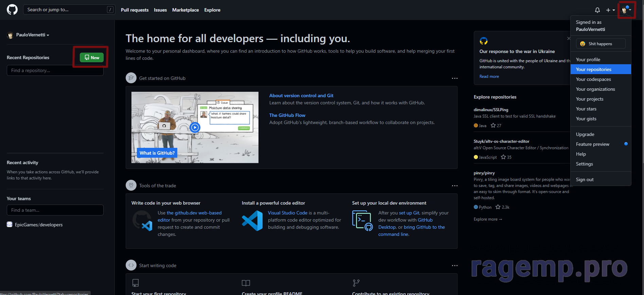644x295 pixels.
Task: Open the GitHub Desktop link
Action: point(406,223)
